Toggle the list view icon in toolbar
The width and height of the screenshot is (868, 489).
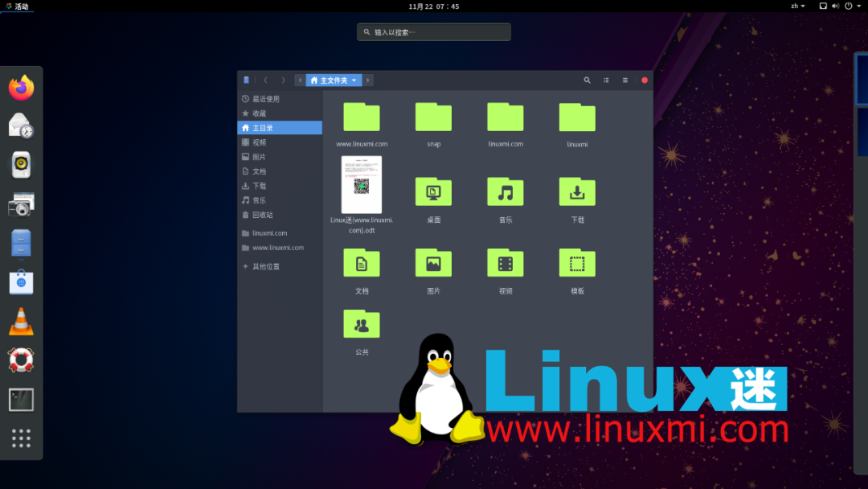pyautogui.click(x=606, y=80)
